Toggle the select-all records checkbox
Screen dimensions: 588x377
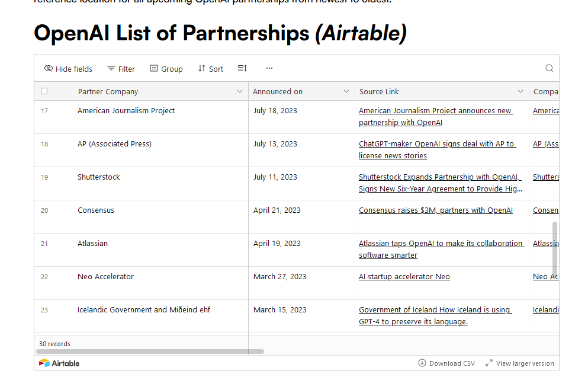coord(44,91)
